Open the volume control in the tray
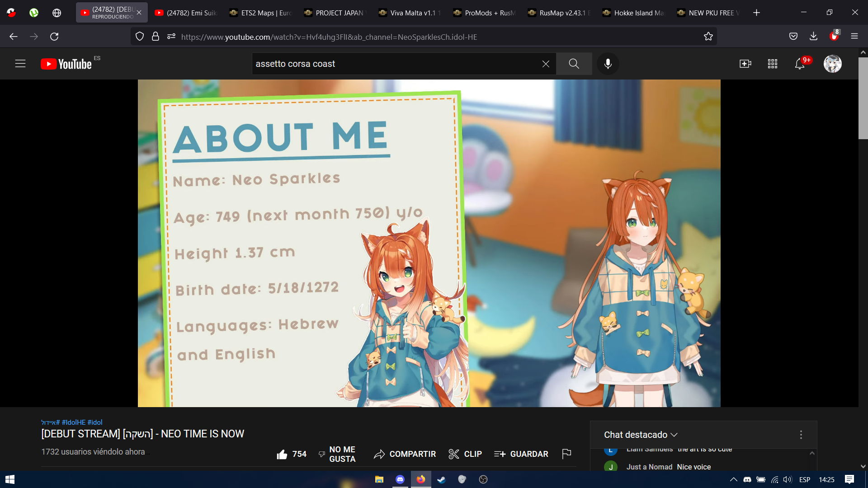868x488 pixels. click(x=788, y=479)
